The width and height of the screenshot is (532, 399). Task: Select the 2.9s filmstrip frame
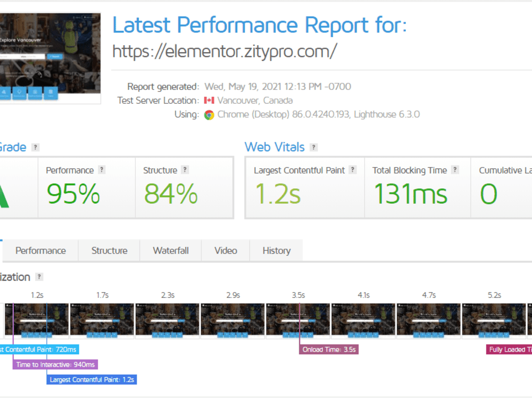tap(233, 321)
